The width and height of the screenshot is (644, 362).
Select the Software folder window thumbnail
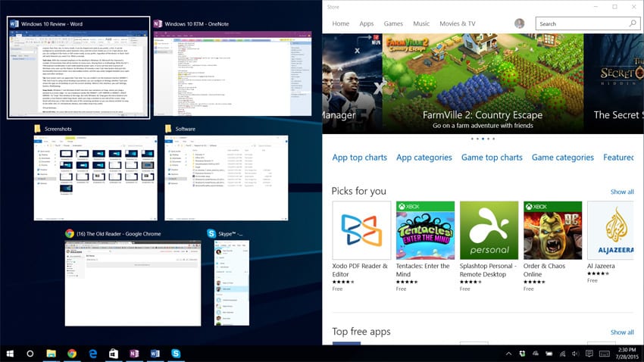pos(227,178)
